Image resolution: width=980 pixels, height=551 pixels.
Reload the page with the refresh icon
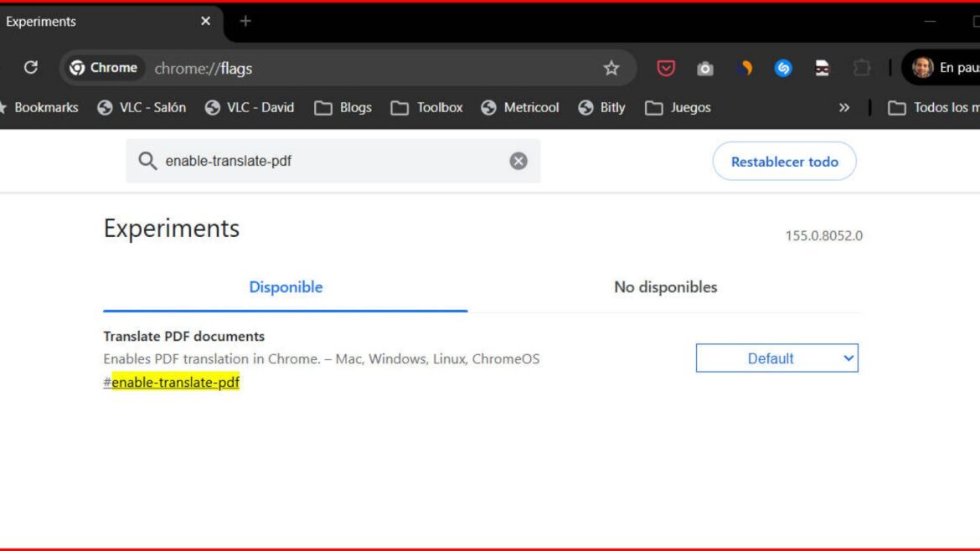[31, 68]
